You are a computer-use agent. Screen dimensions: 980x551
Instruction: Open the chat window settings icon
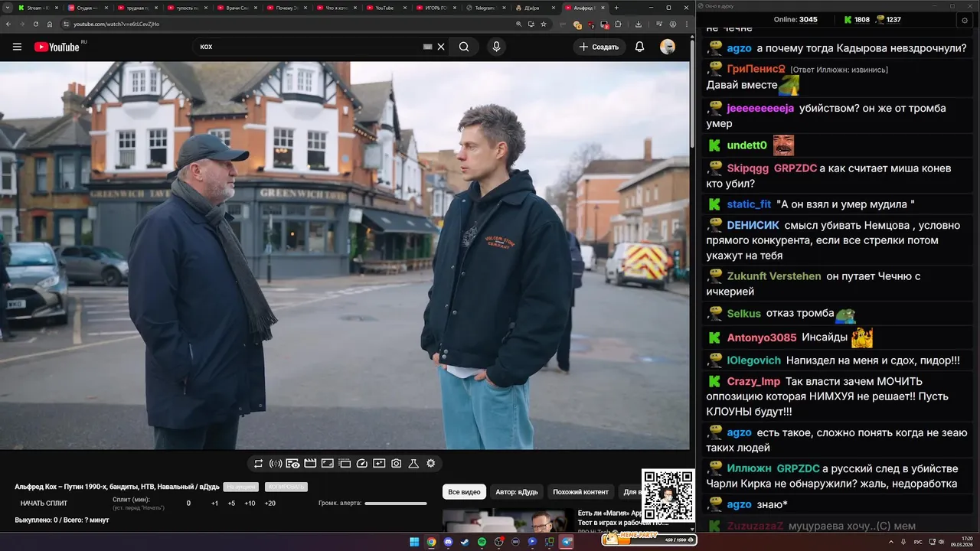(x=964, y=20)
